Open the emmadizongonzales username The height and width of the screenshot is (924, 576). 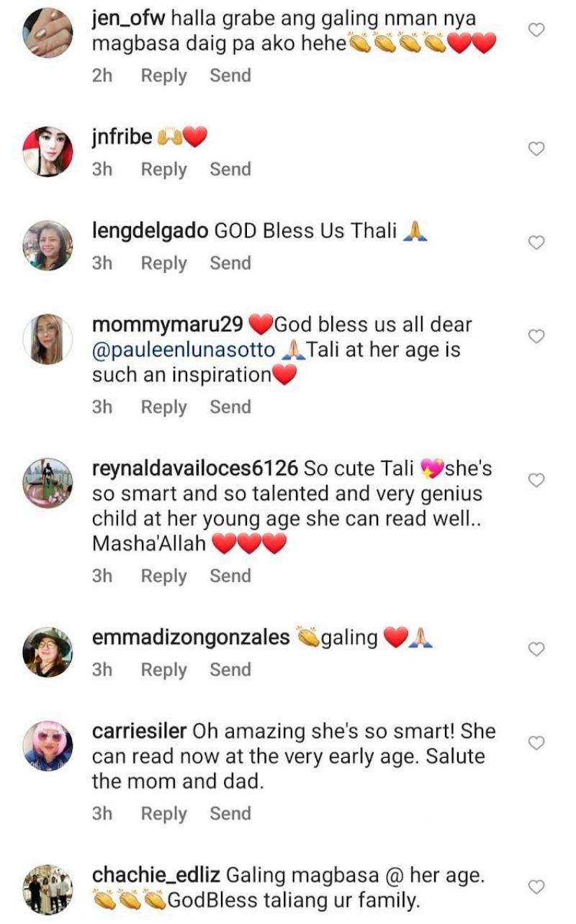point(191,638)
